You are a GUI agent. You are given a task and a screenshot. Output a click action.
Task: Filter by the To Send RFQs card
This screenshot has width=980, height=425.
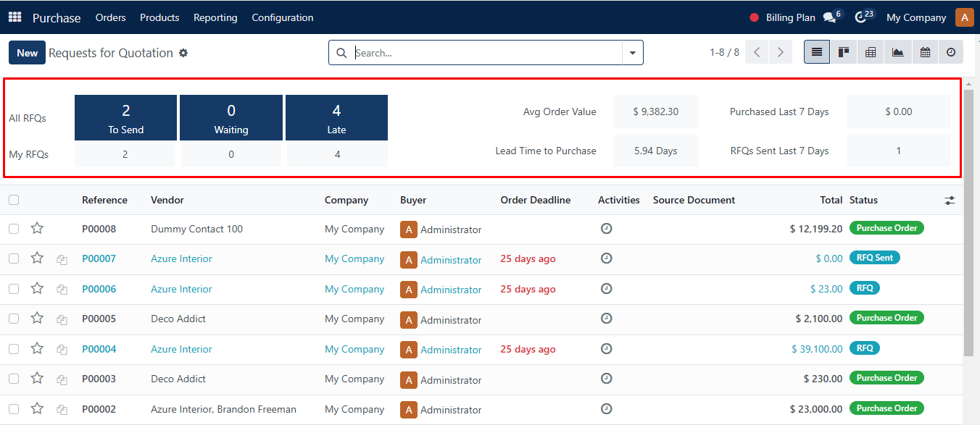pyautogui.click(x=125, y=117)
